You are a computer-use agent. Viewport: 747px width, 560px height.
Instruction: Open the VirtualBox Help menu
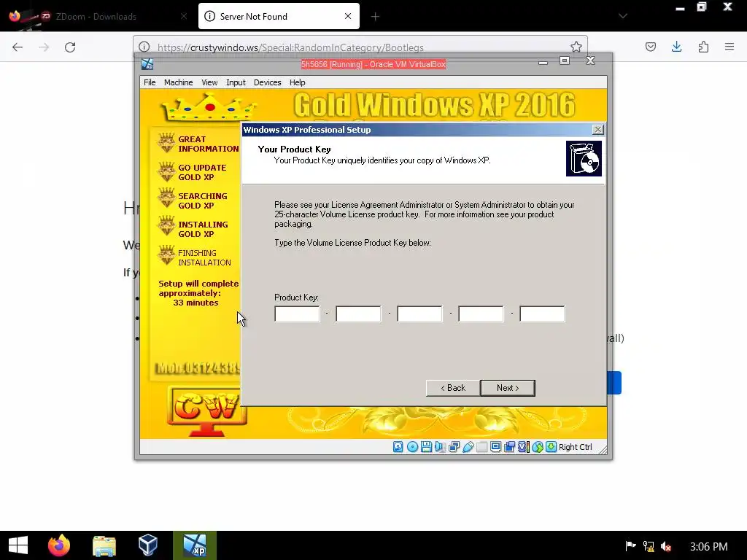pyautogui.click(x=298, y=82)
